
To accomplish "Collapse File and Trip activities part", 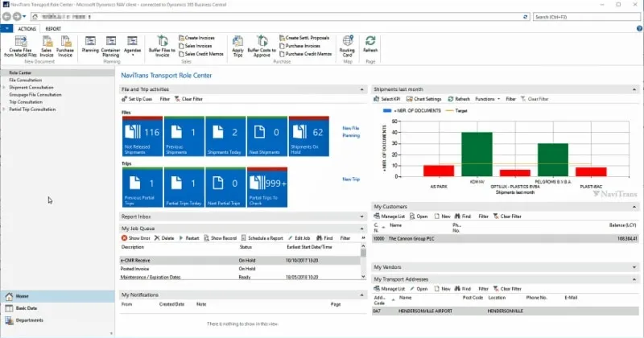I will tap(361, 89).
